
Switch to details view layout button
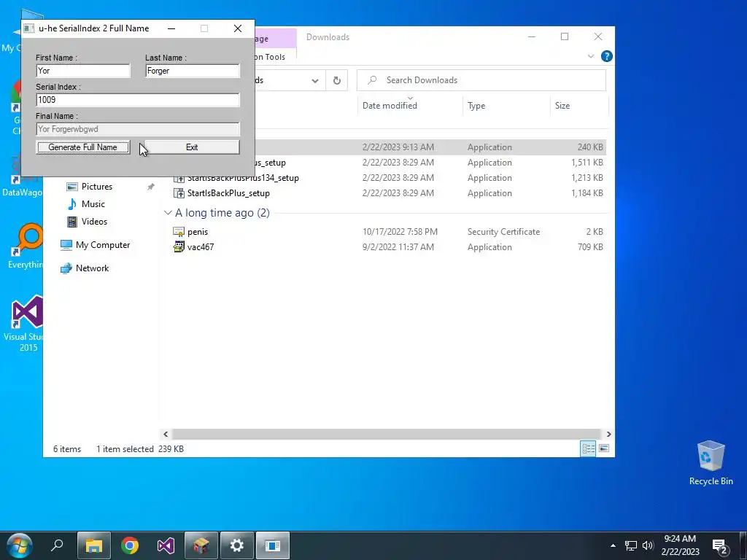[589, 448]
